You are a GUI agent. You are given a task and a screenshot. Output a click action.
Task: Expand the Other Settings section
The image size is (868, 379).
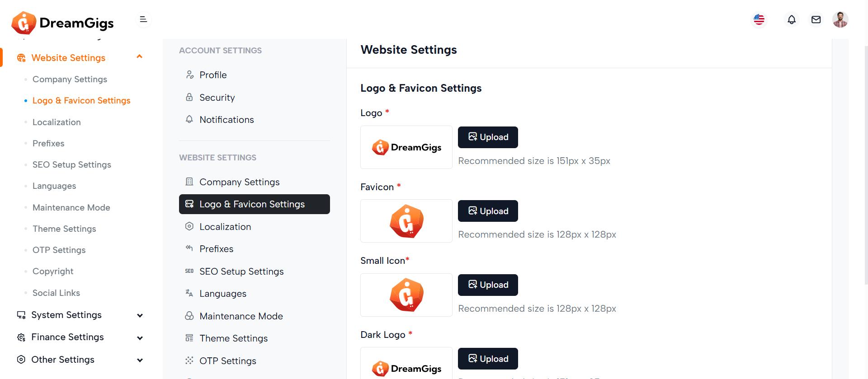pyautogui.click(x=140, y=360)
